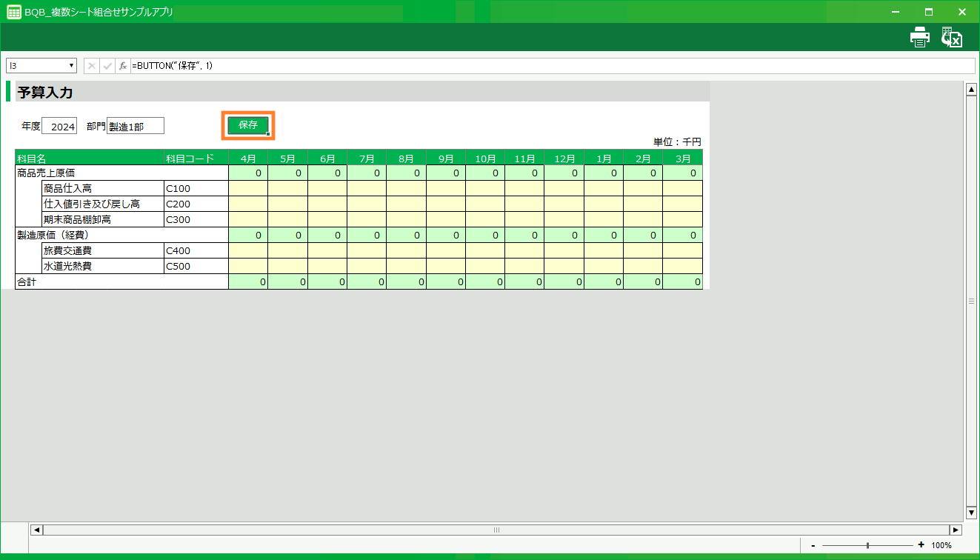
Task: Click the zoom in plus icon
Action: pos(921,545)
